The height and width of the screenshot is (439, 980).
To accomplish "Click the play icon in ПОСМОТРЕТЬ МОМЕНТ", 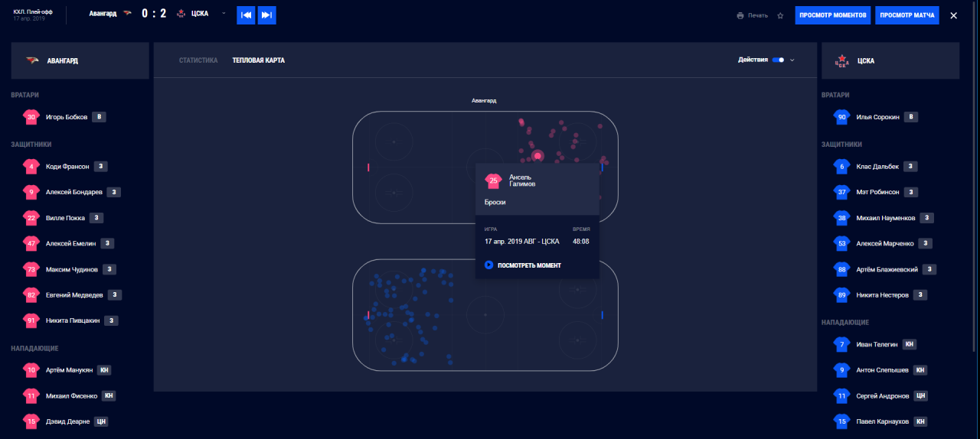I will (488, 265).
